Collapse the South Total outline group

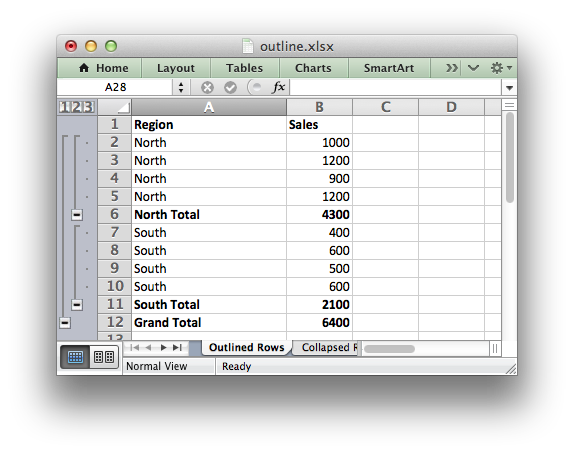(77, 305)
